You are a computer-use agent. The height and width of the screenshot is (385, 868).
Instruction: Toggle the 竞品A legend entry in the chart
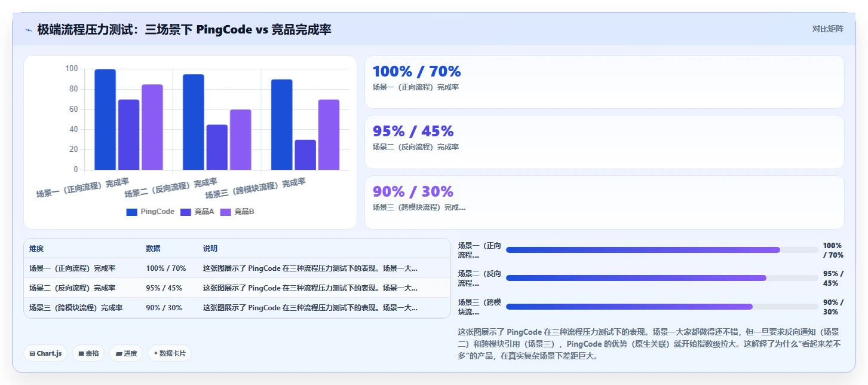pyautogui.click(x=197, y=212)
